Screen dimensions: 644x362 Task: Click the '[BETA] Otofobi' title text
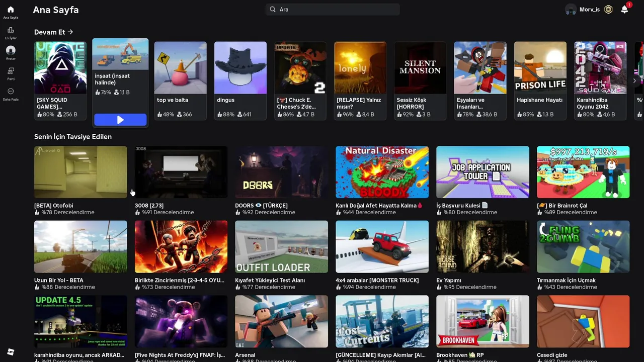tap(54, 206)
